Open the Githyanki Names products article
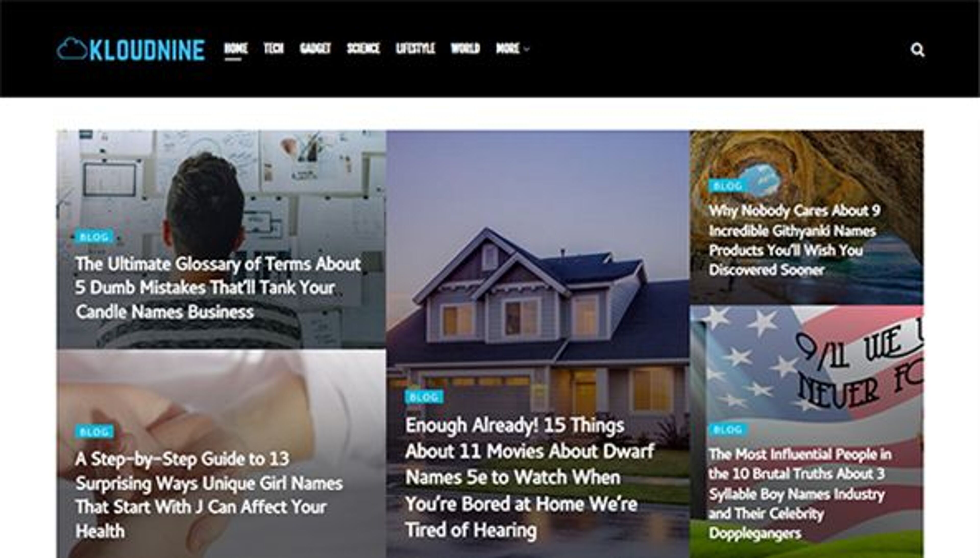The height and width of the screenshot is (558, 980). pos(794,240)
